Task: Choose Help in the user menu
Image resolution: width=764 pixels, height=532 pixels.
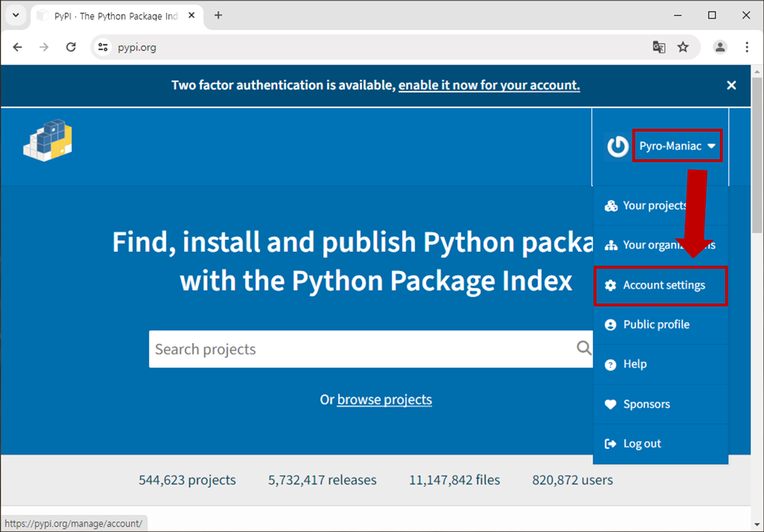Action: [660, 364]
